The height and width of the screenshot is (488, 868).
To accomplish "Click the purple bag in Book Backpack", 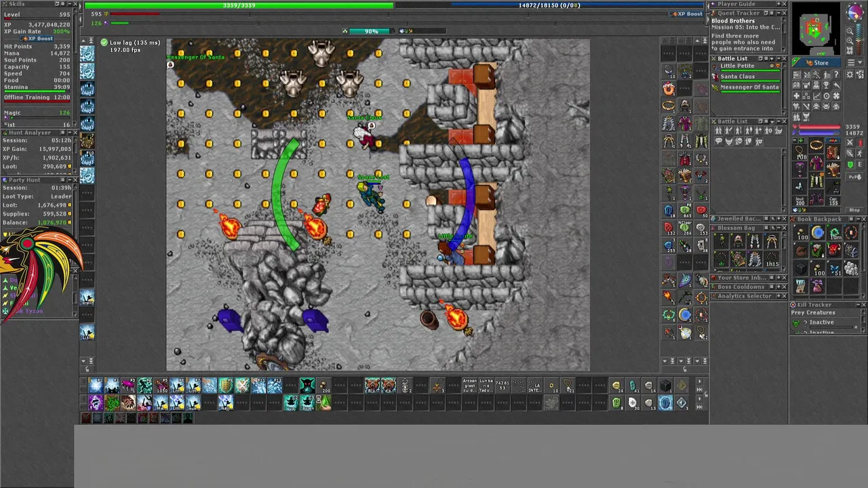I will coord(817,286).
